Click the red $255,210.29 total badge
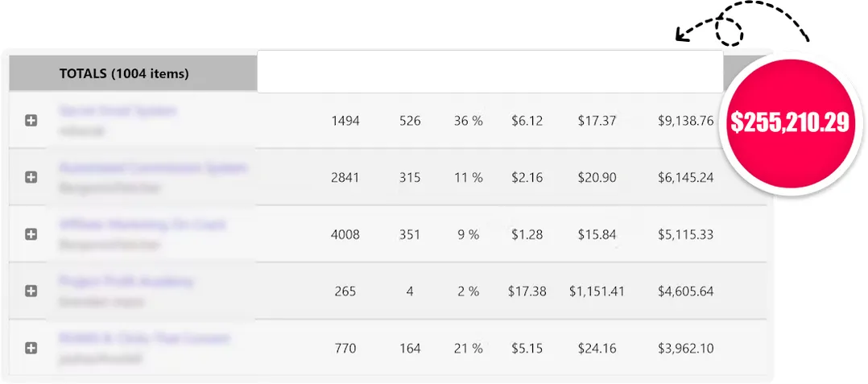Image resolution: width=868 pixels, height=384 pixels. coord(789,123)
